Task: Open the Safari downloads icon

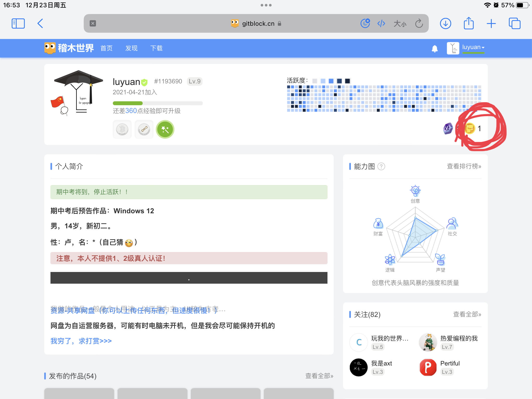Action: click(445, 23)
